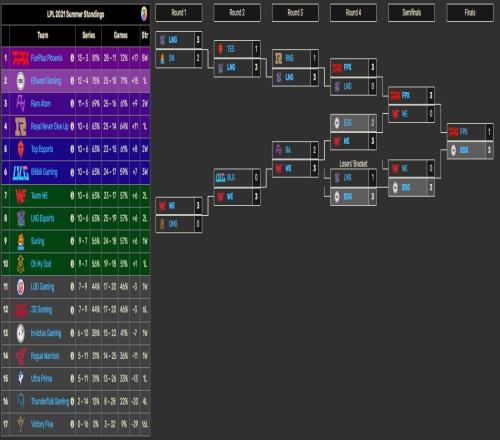Open the info icon for Team WE
The width and height of the screenshot is (500, 440).
click(x=72, y=196)
